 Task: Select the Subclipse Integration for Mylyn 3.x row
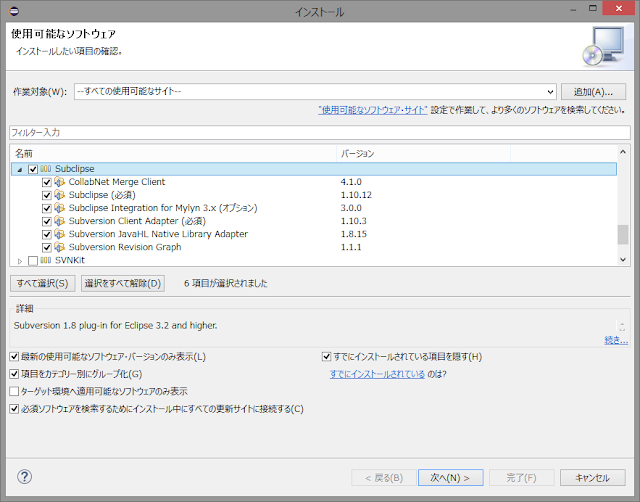[313, 208]
